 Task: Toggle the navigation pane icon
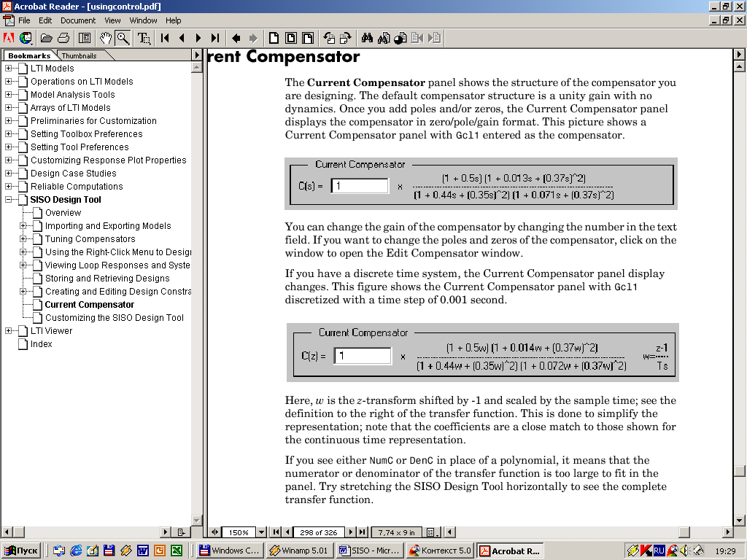(x=85, y=38)
